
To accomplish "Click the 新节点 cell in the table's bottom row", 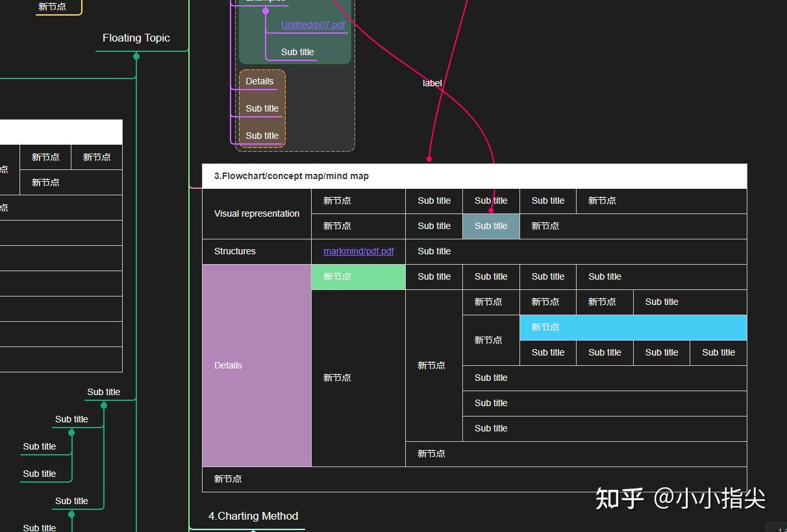I will pyautogui.click(x=227, y=479).
